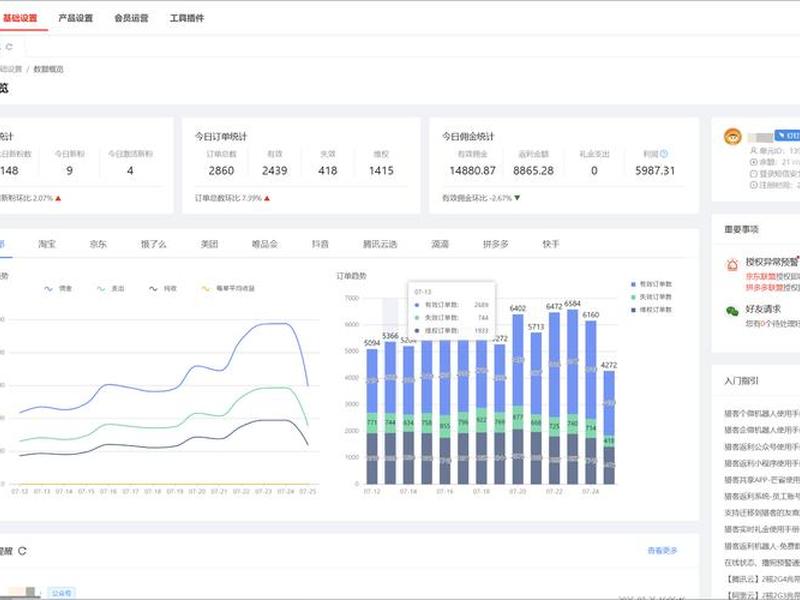Click the 6584 order trend bar
The height and width of the screenshot is (600, 800).
click(x=572, y=396)
